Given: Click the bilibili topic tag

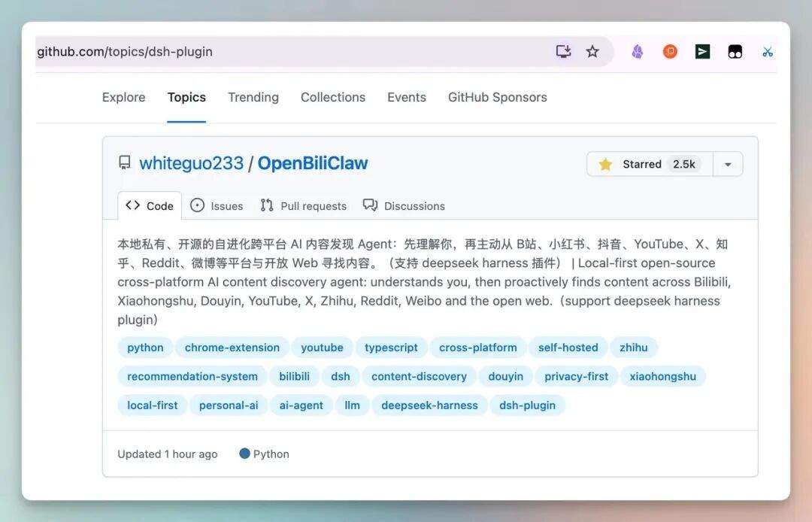Looking at the screenshot, I should click(294, 377).
